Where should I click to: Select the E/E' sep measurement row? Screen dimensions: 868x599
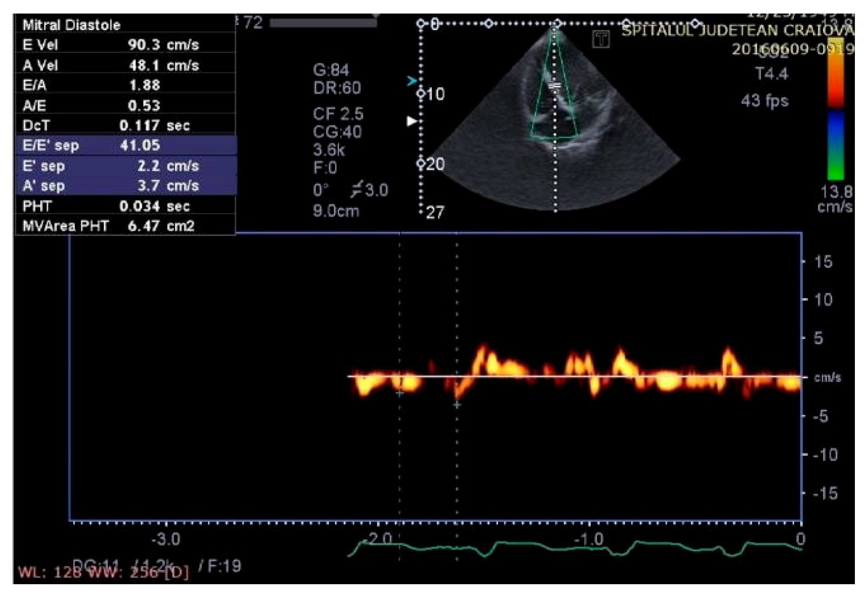(126, 146)
